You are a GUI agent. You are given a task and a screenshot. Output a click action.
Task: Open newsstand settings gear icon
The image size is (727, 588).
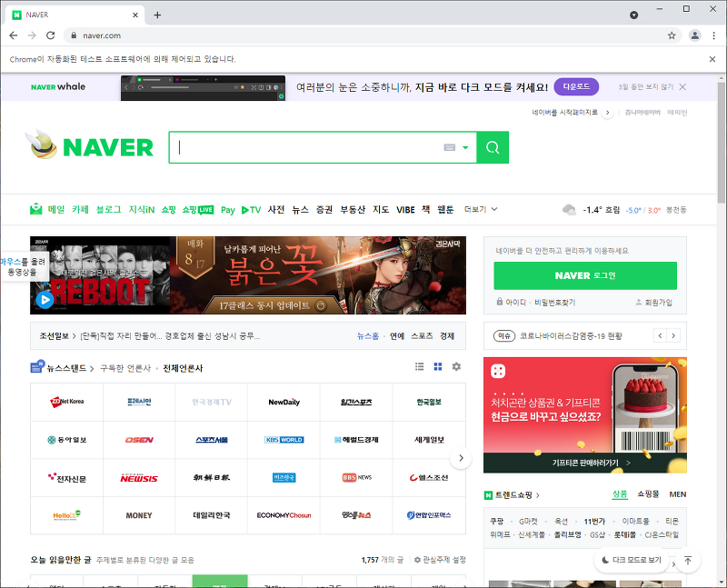click(456, 366)
